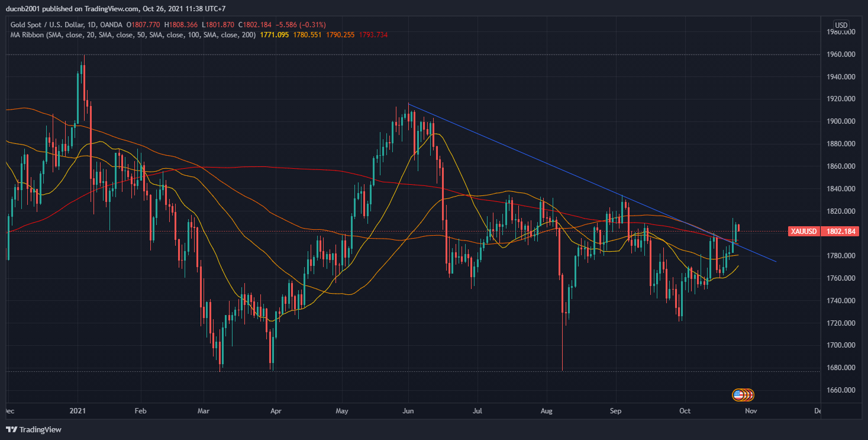Screen dimensions: 868x440
Task: Click the Jul label on time axis
Action: [x=477, y=410]
